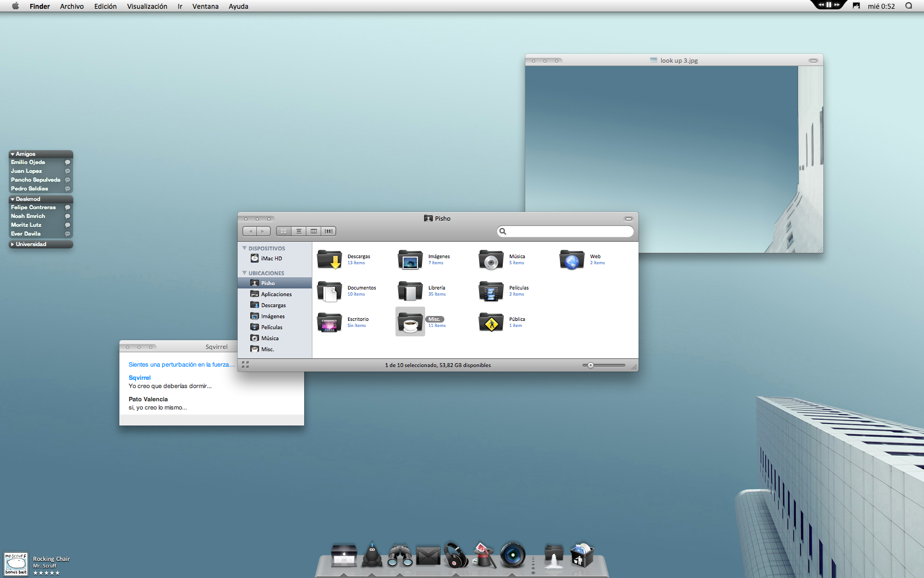Screen dimensions: 924x578
Task: Open the Mail envelope icon in the dock
Action: [x=428, y=556]
